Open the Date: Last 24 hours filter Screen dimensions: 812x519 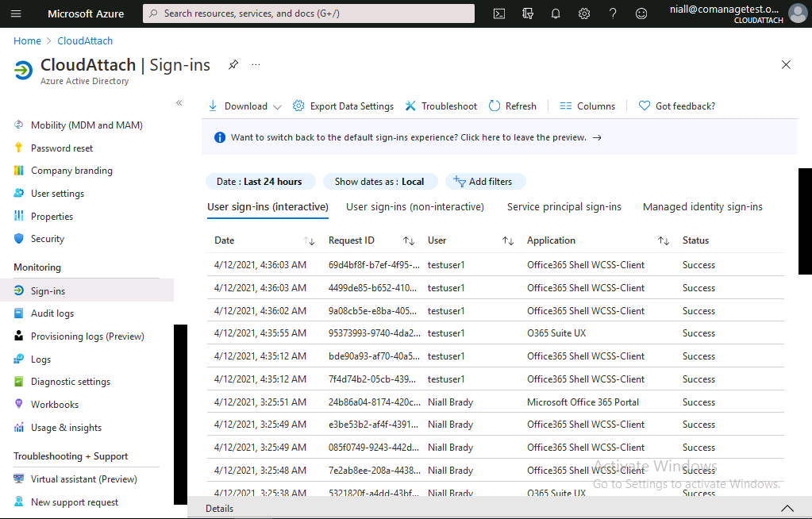point(260,182)
